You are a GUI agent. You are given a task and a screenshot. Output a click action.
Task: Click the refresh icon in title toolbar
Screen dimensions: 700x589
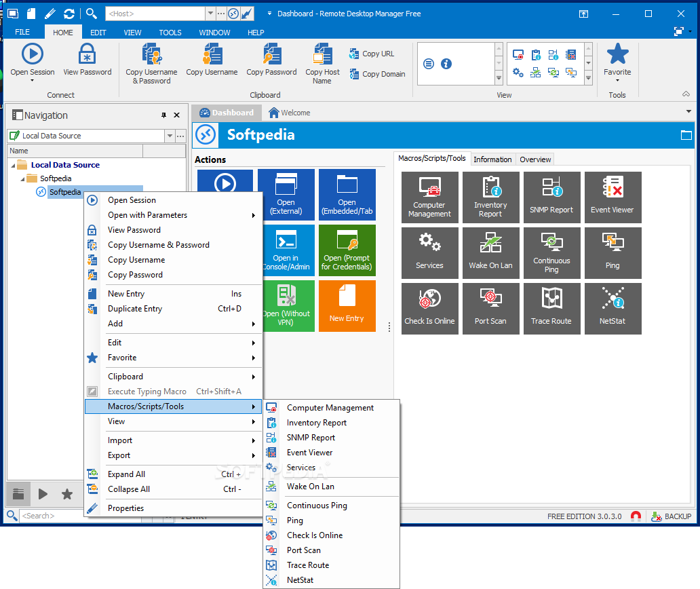point(69,14)
